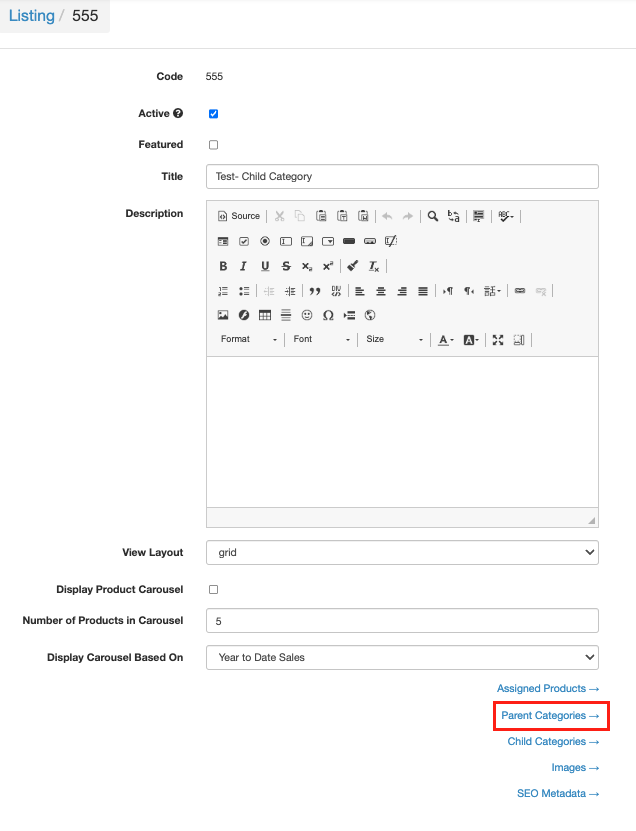636x831 pixels.
Task: Toggle superscript formatting
Action: 328,266
